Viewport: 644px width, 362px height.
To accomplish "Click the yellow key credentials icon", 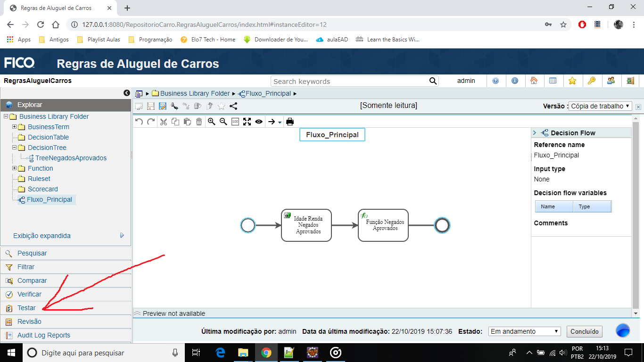I will (x=592, y=81).
